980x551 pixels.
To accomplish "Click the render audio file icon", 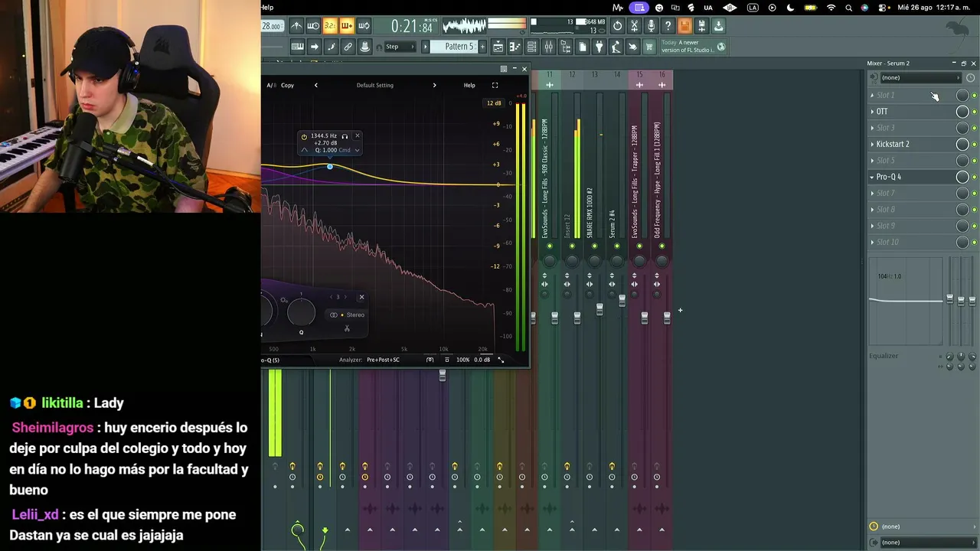I will [701, 26].
